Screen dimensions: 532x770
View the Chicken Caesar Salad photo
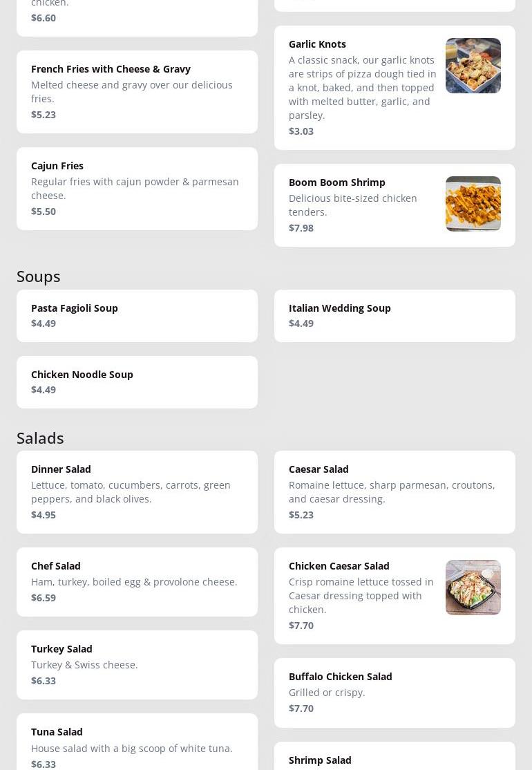(473, 588)
